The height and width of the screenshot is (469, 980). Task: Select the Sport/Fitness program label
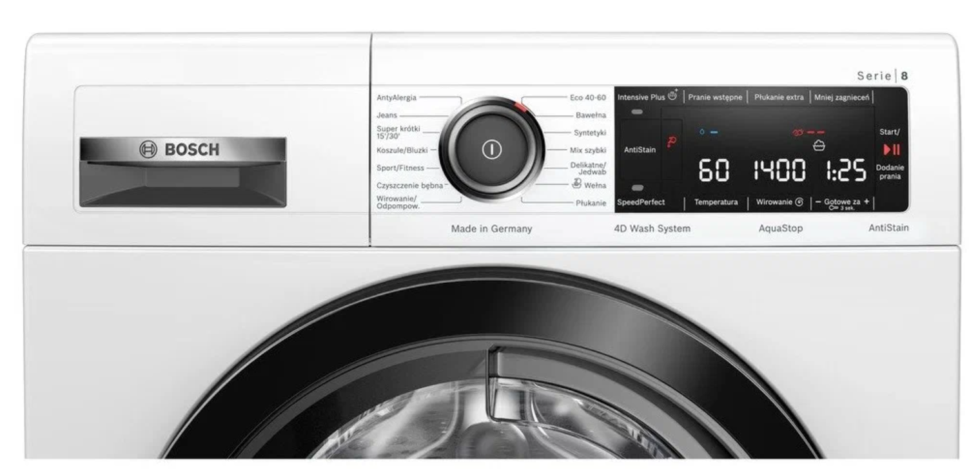pyautogui.click(x=400, y=167)
